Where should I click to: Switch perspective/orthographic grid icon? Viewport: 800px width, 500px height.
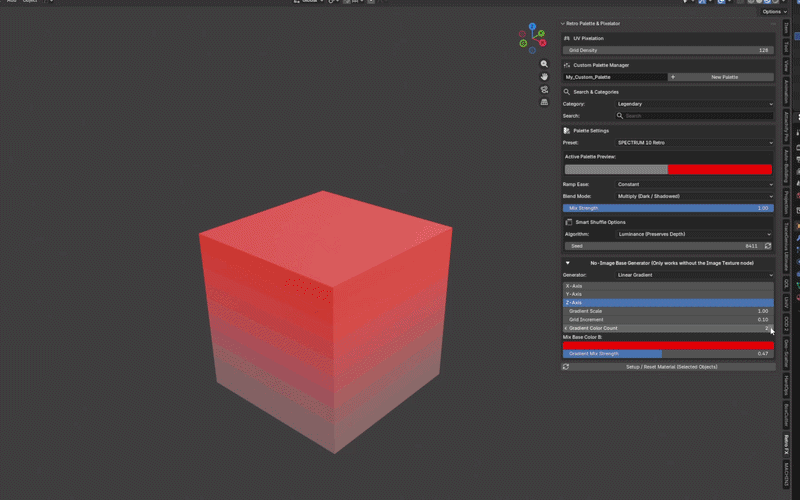544,102
